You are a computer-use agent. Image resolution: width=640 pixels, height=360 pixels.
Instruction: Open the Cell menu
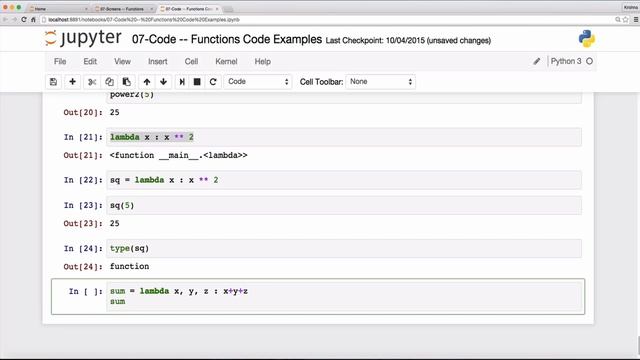191,61
